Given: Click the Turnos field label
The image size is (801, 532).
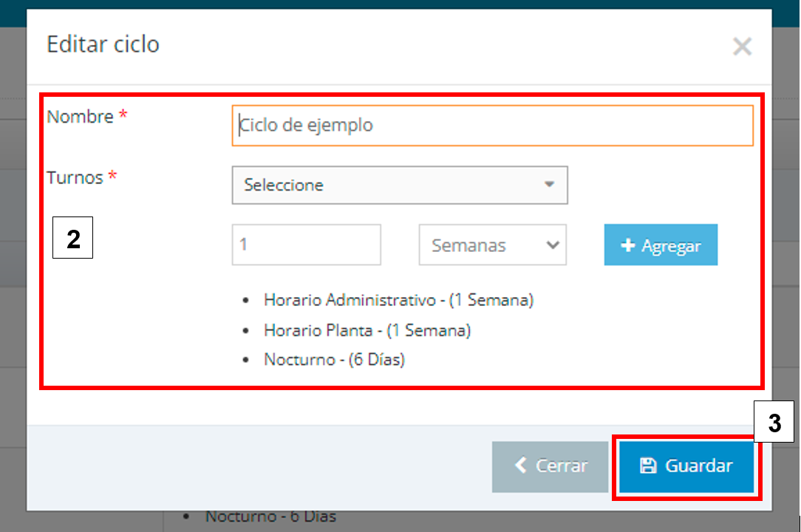Looking at the screenshot, I should coord(75,177).
